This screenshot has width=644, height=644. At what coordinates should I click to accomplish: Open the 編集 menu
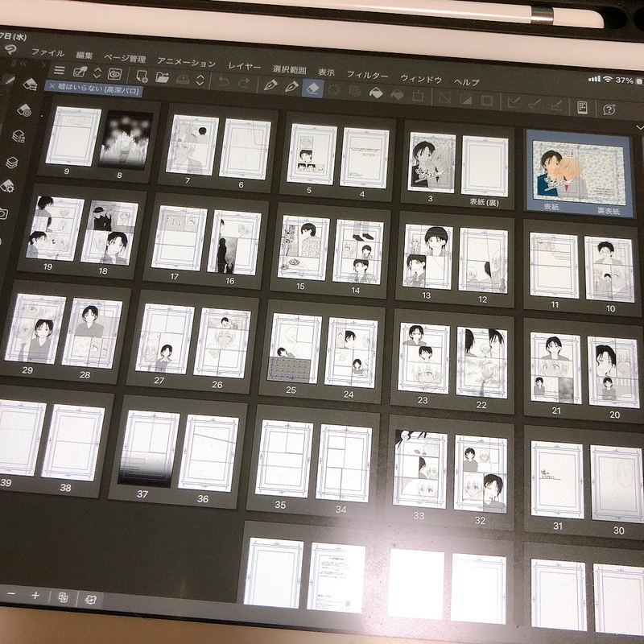point(85,56)
